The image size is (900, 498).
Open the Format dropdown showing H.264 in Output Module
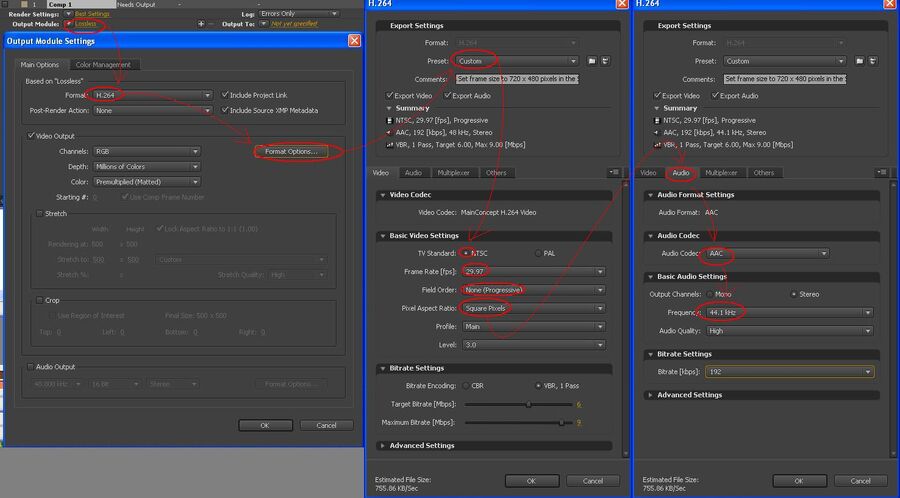point(153,95)
